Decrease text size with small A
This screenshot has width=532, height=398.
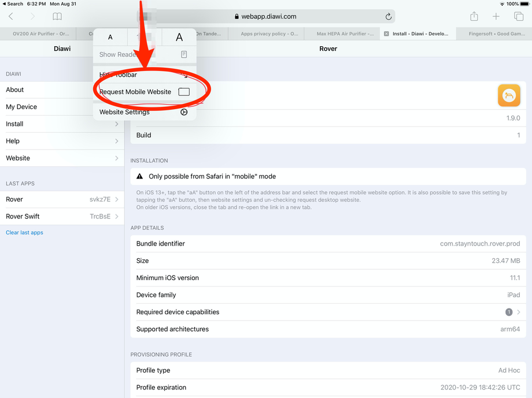tap(110, 37)
